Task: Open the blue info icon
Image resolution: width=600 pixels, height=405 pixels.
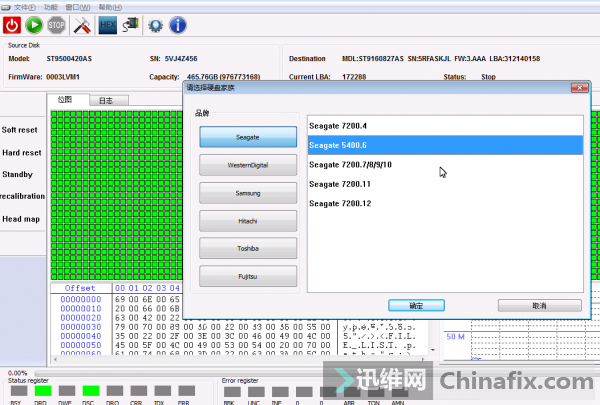Action: [x=178, y=26]
